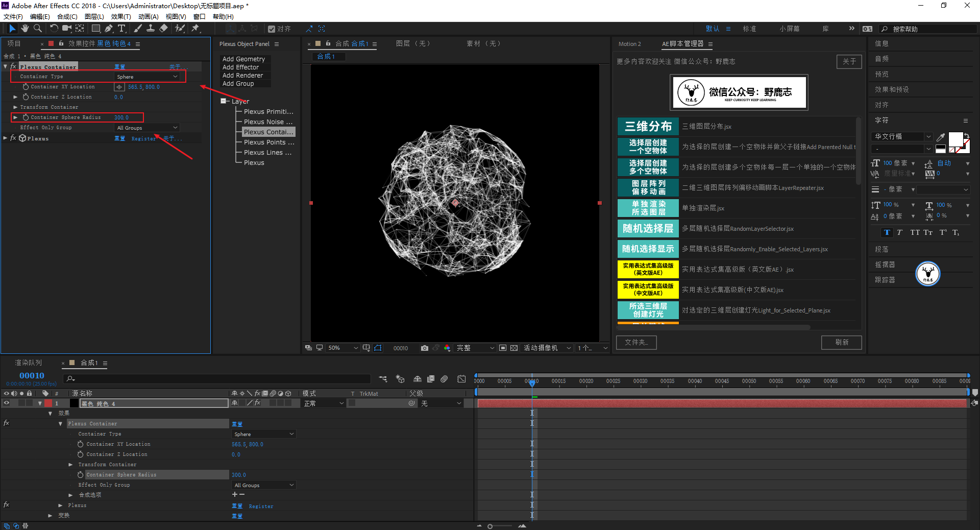Open the 50% magnification dropdown

pyautogui.click(x=343, y=348)
